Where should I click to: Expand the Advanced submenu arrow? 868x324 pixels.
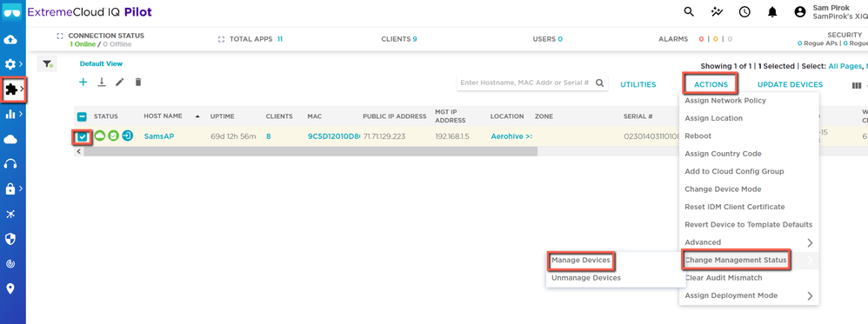click(x=810, y=242)
